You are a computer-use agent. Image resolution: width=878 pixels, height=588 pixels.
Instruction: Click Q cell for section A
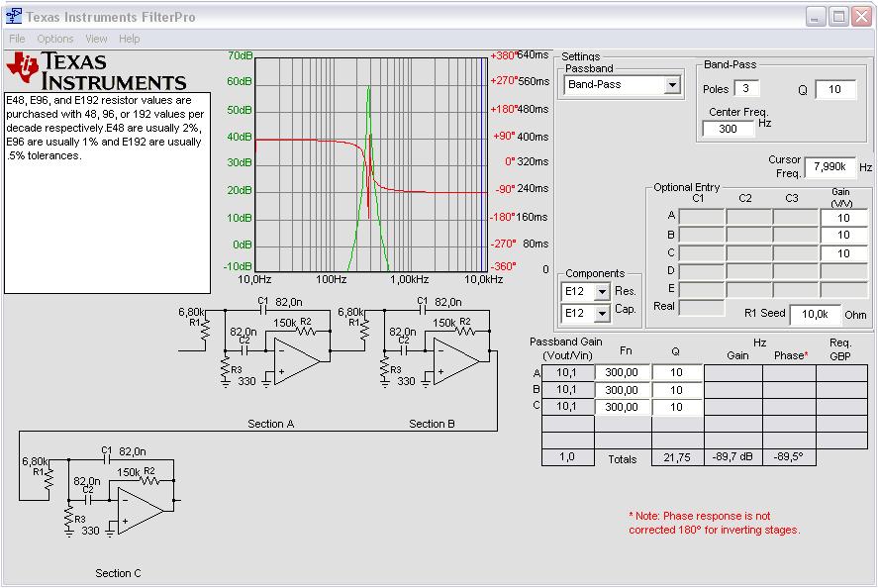pyautogui.click(x=677, y=372)
